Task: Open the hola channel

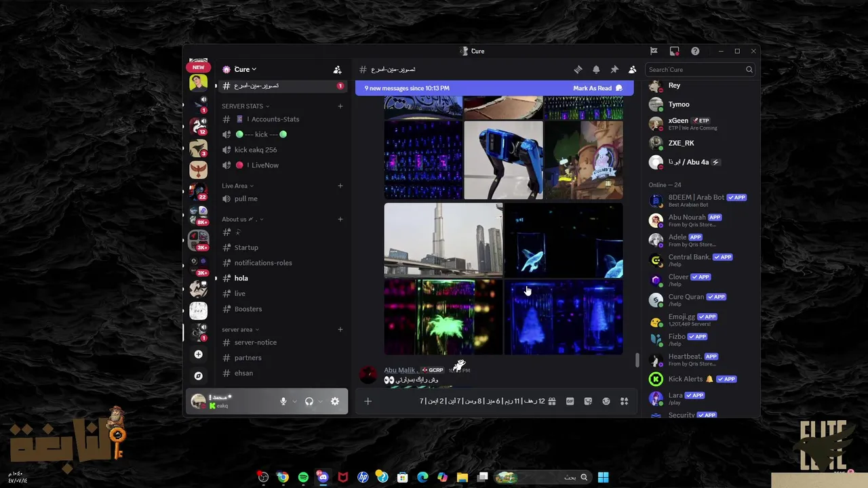Action: click(x=281, y=278)
